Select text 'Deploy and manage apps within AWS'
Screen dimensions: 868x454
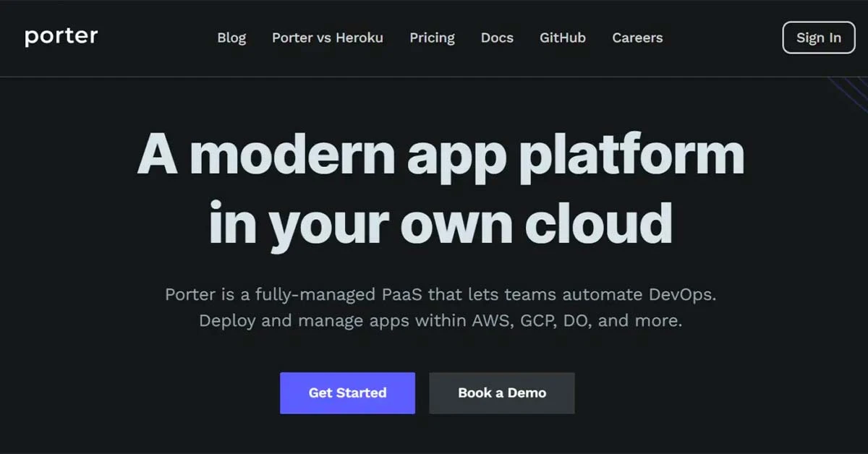tap(356, 320)
